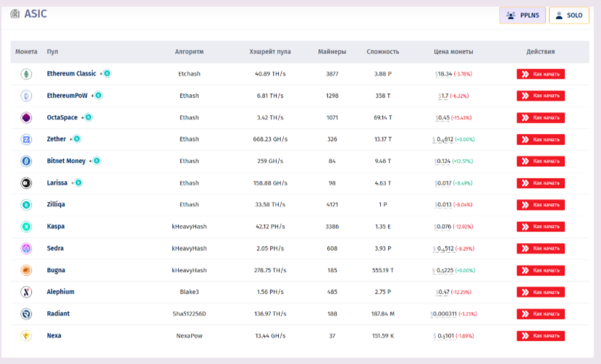Screen dimensions: 601x364
Task: Click Как начать button for Bitnet Money
Action: (540, 161)
